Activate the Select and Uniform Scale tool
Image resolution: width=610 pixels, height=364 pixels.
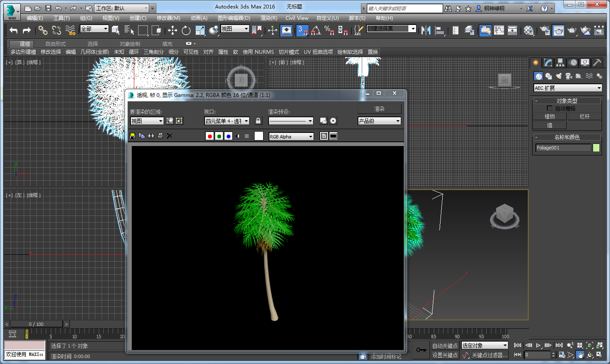click(200, 30)
